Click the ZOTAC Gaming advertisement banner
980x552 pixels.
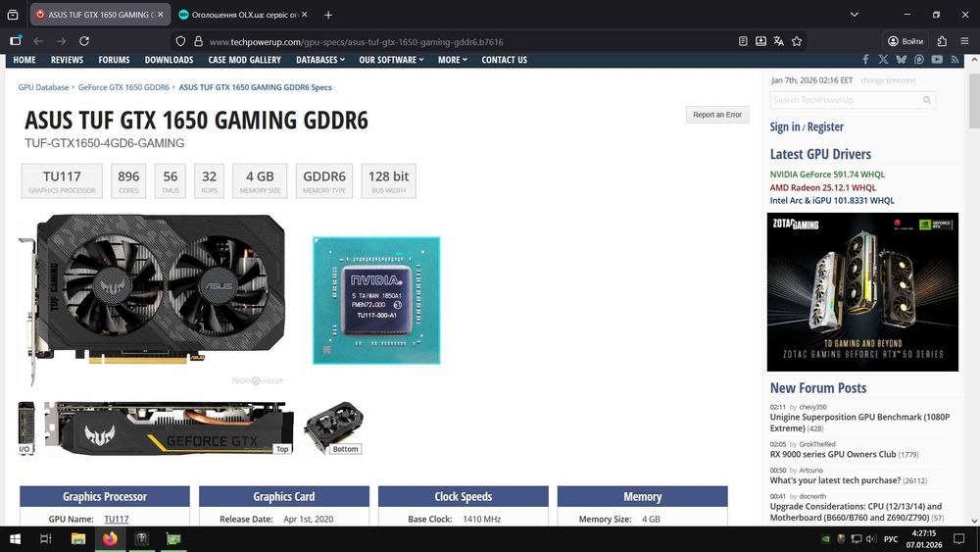tap(862, 292)
